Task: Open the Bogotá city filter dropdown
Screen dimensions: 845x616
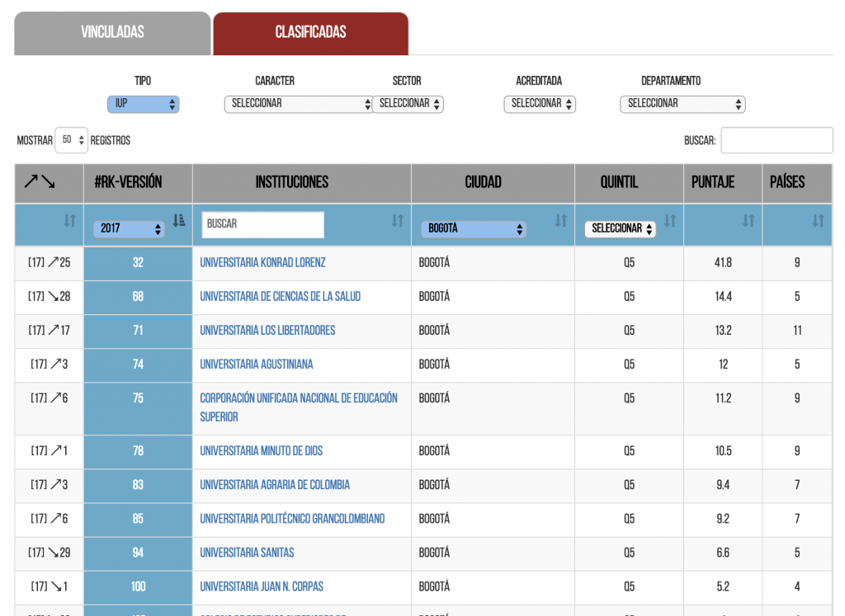Action: 474,229
